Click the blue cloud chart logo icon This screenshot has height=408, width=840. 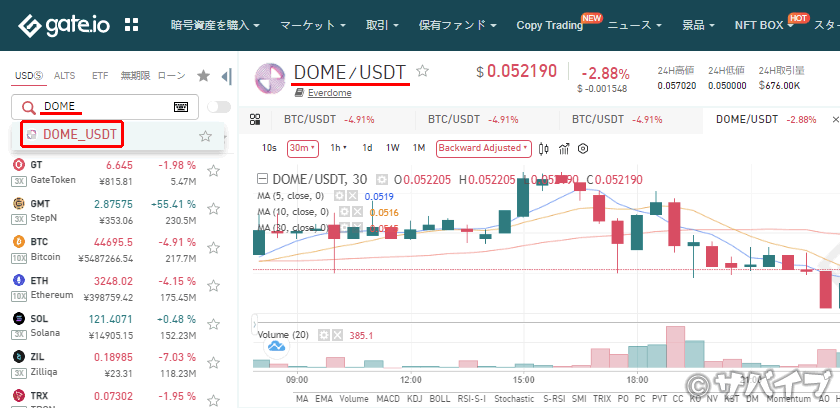277,346
